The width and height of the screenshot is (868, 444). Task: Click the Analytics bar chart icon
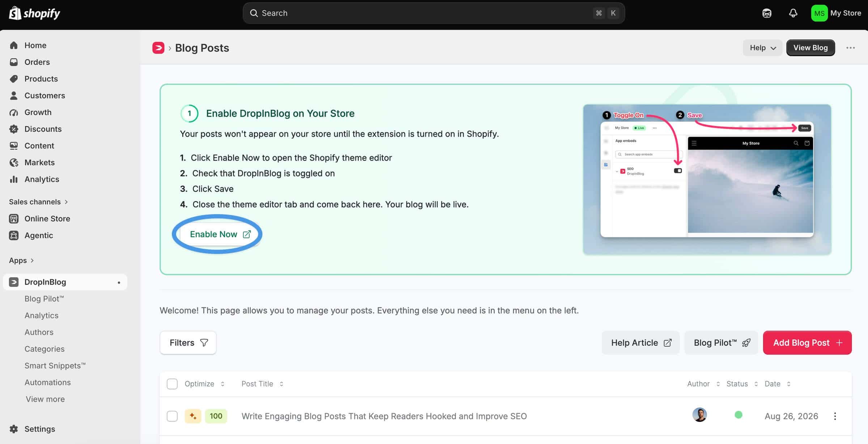tap(14, 179)
